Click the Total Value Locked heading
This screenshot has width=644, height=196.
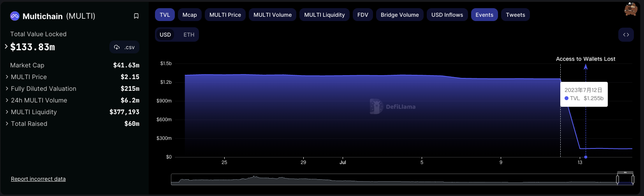(38, 34)
